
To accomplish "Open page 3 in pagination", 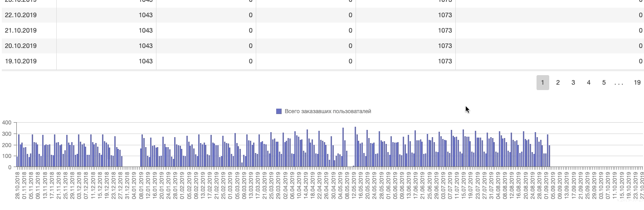I will (573, 82).
